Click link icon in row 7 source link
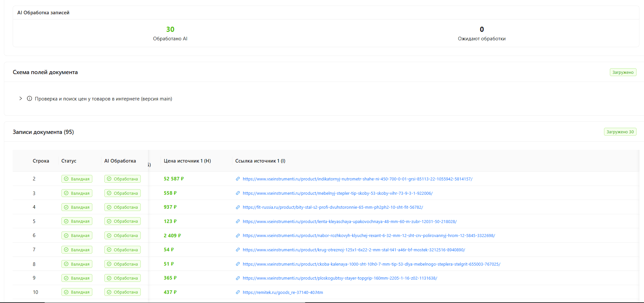Image resolution: width=644 pixels, height=303 pixels. pos(238,250)
